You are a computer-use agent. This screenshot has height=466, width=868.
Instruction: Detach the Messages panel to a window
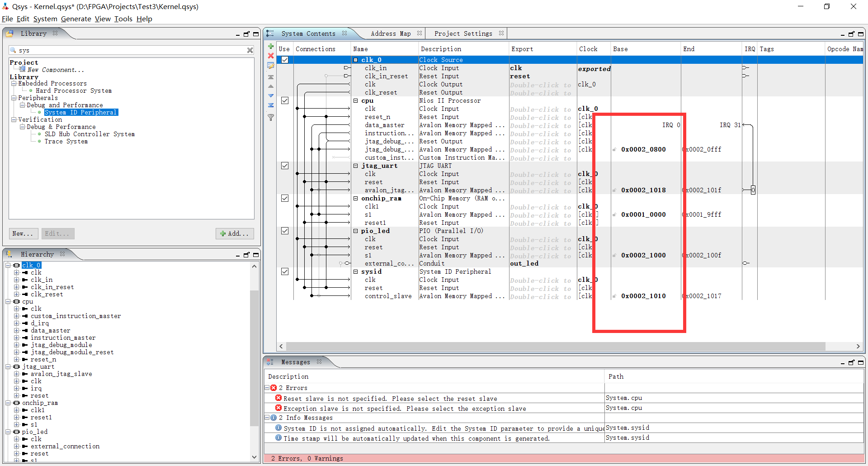pos(851,362)
